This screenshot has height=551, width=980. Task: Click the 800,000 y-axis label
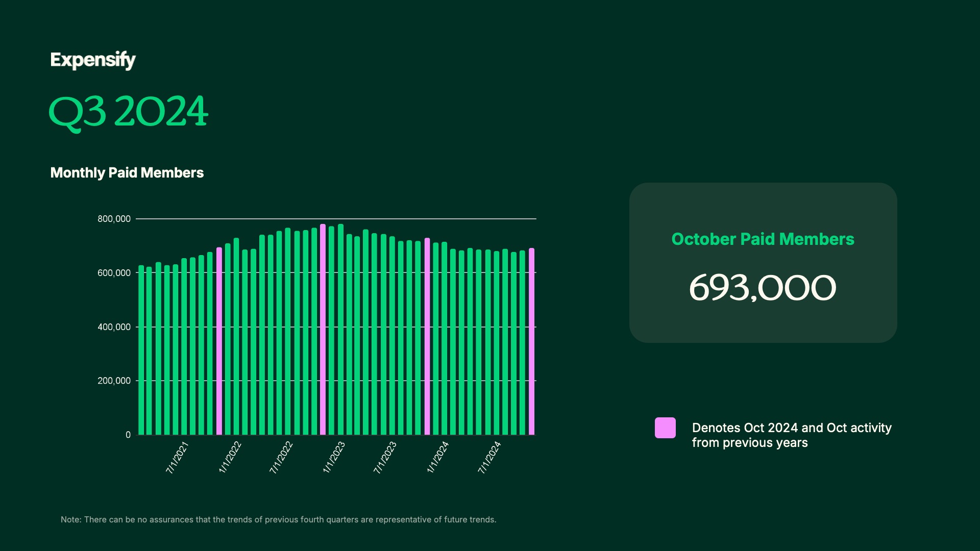coord(114,219)
